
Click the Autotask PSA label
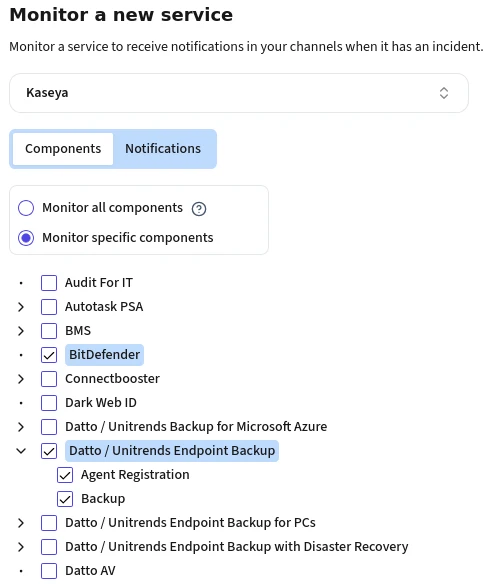tap(104, 307)
